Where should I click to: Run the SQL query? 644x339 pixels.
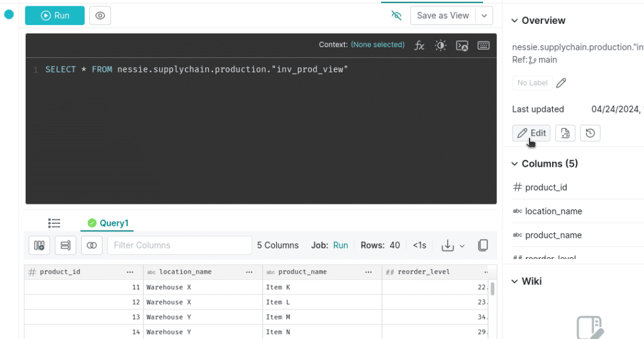[x=55, y=16]
